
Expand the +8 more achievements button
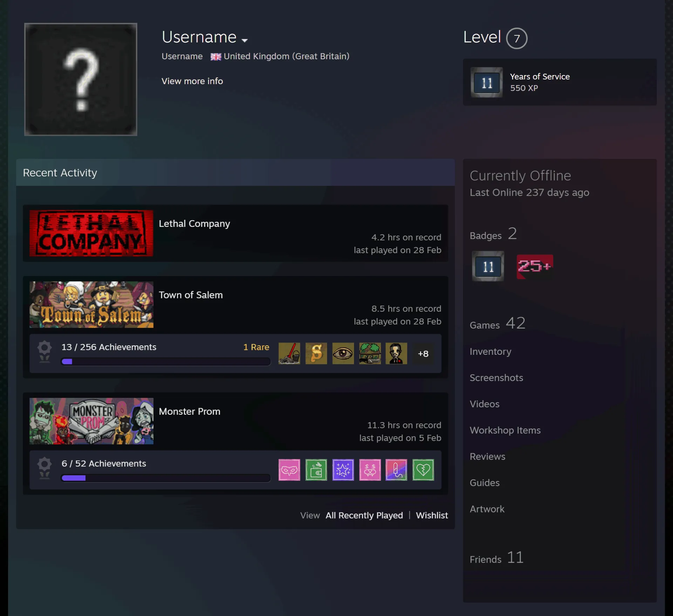pyautogui.click(x=423, y=354)
